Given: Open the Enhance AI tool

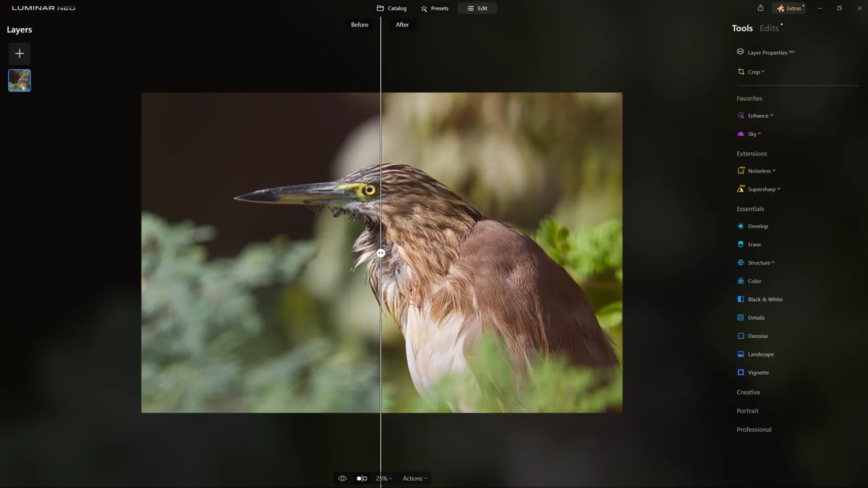Looking at the screenshot, I should 757,116.
